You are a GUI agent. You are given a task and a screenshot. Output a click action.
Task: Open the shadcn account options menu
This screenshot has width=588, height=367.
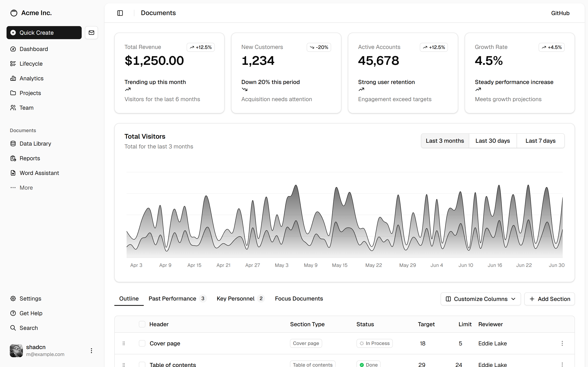(91, 350)
